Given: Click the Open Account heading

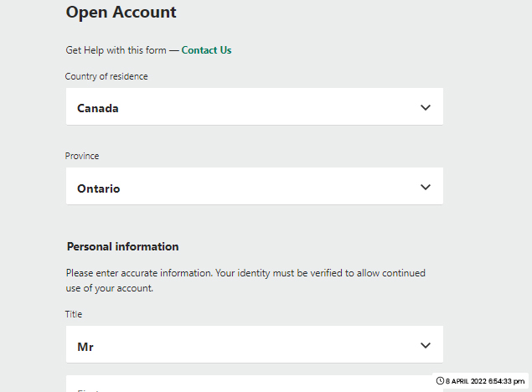Looking at the screenshot, I should pyautogui.click(x=121, y=13).
